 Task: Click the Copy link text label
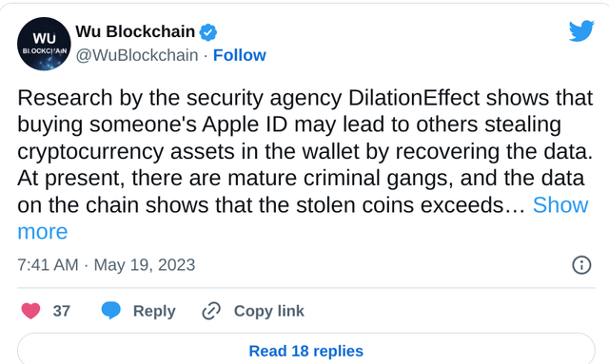(268, 311)
